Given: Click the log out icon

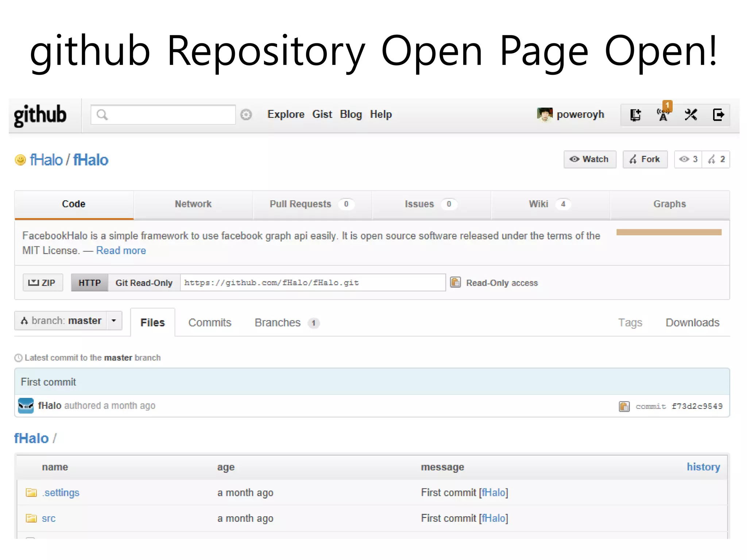Looking at the screenshot, I should coord(719,115).
